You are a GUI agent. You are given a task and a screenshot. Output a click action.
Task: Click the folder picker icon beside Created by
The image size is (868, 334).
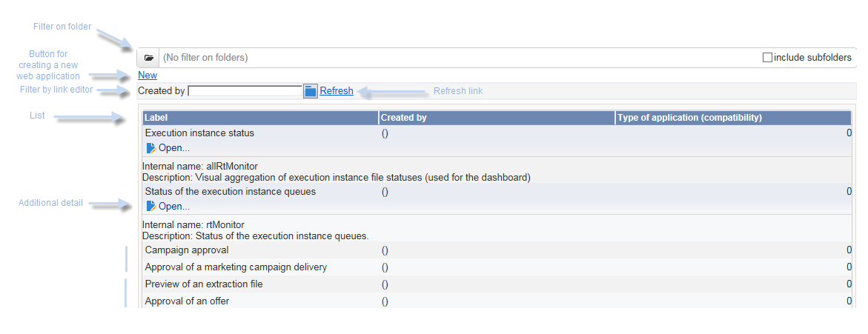pos(311,90)
